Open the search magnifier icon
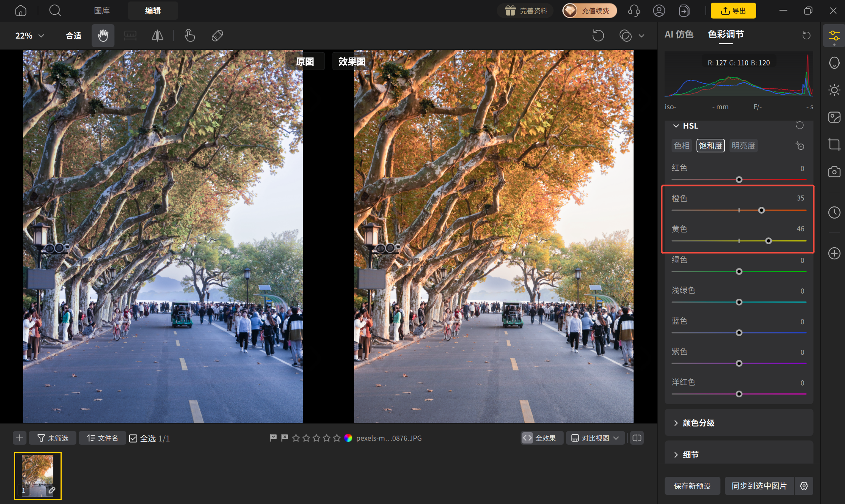Screen dimensions: 845x504 (x=55, y=11)
